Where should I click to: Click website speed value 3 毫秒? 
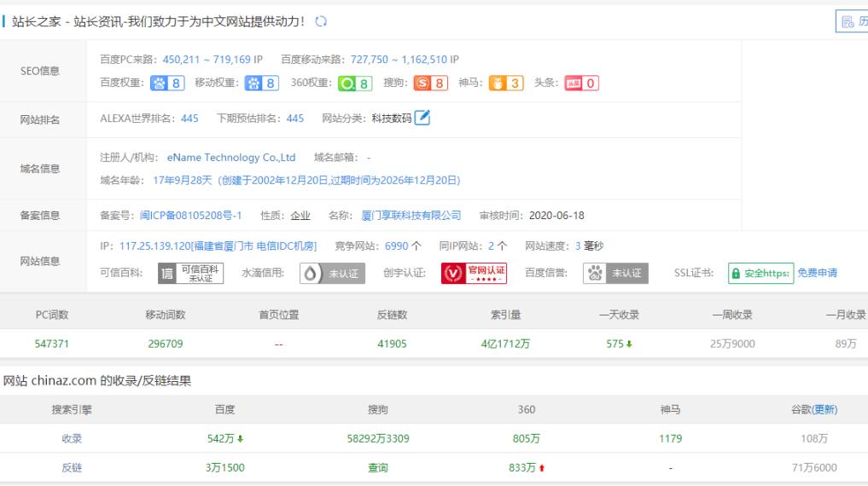(x=589, y=246)
